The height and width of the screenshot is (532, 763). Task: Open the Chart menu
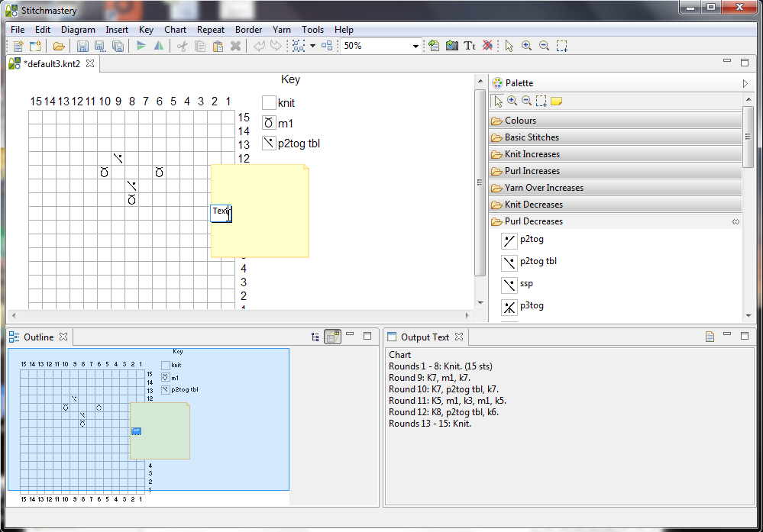pyautogui.click(x=175, y=30)
